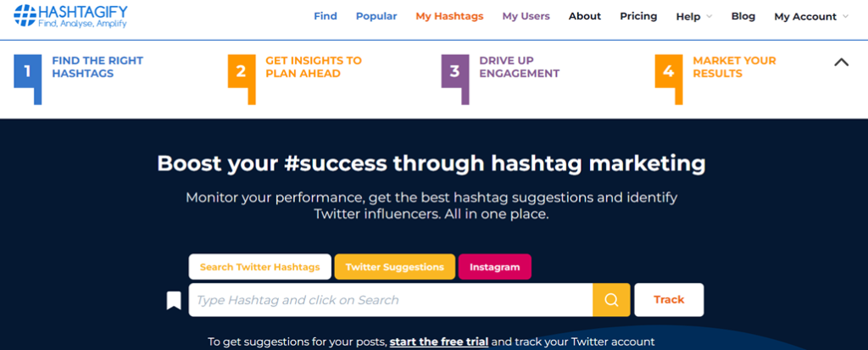Expand the Help dropdown menu
The image size is (868, 350).
(x=693, y=17)
